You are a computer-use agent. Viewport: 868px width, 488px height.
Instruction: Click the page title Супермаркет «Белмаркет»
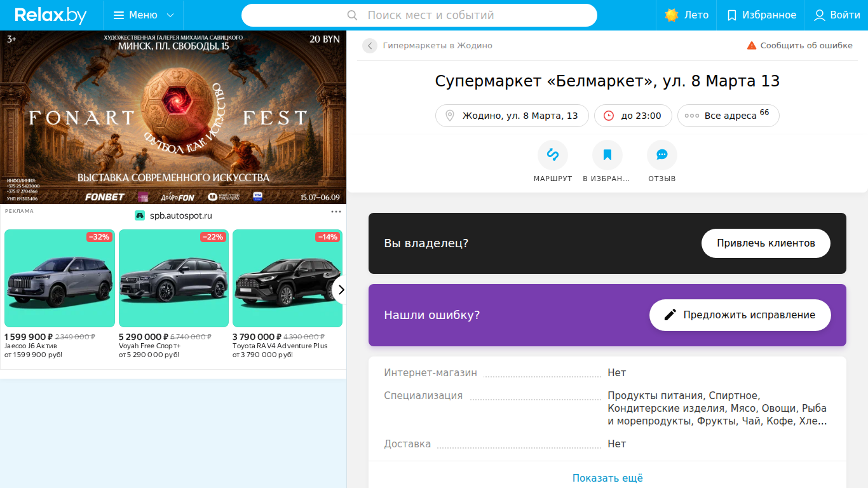(x=607, y=81)
